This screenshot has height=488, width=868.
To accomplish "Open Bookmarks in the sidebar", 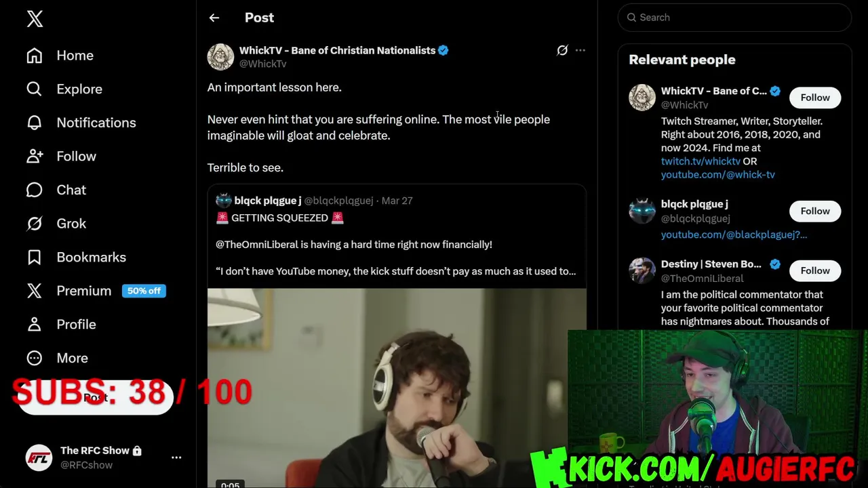I will tap(76, 257).
